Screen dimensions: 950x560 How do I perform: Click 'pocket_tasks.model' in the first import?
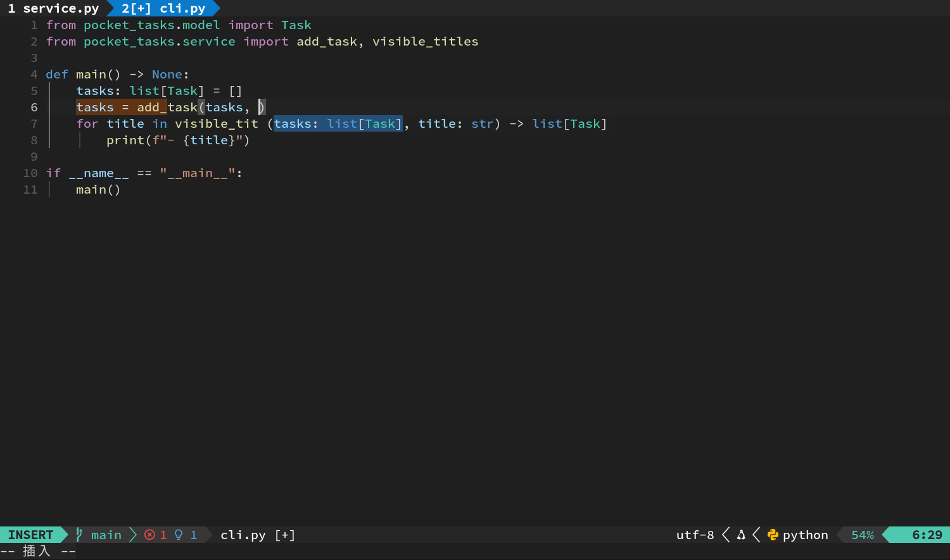152,25
